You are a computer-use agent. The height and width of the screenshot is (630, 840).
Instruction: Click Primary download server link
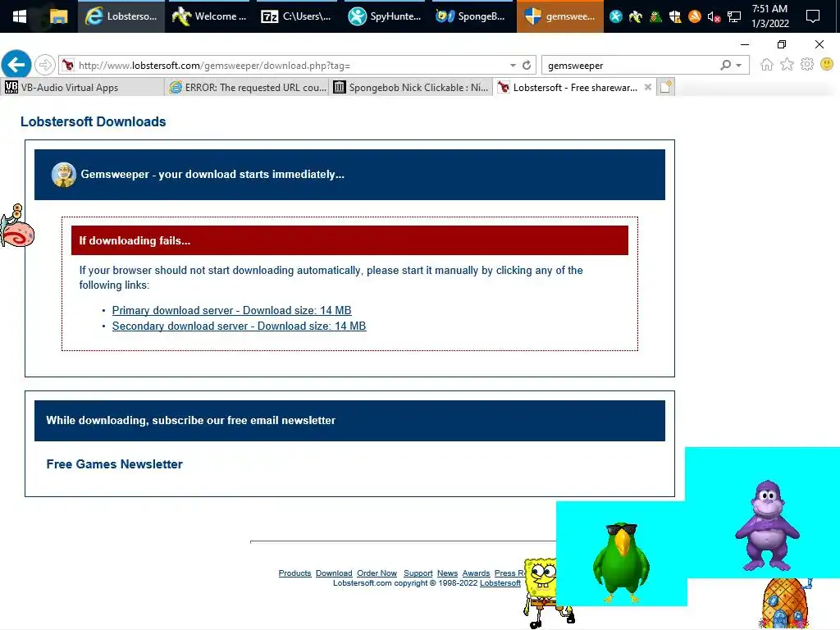[231, 311]
